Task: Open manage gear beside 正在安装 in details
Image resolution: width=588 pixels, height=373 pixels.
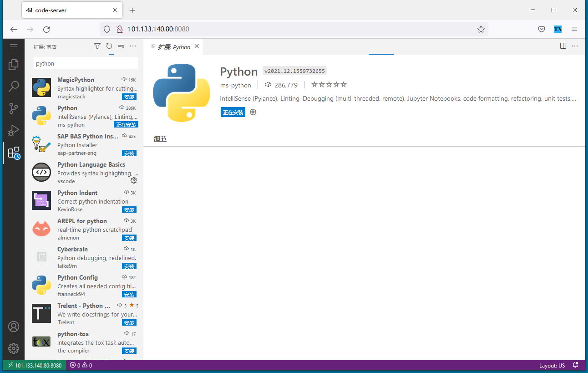Action: point(253,112)
